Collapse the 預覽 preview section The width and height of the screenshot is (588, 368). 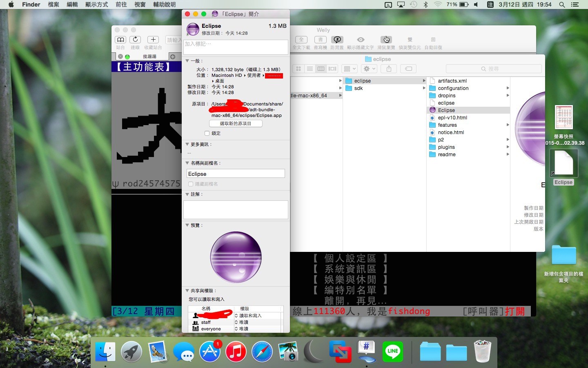[187, 225]
